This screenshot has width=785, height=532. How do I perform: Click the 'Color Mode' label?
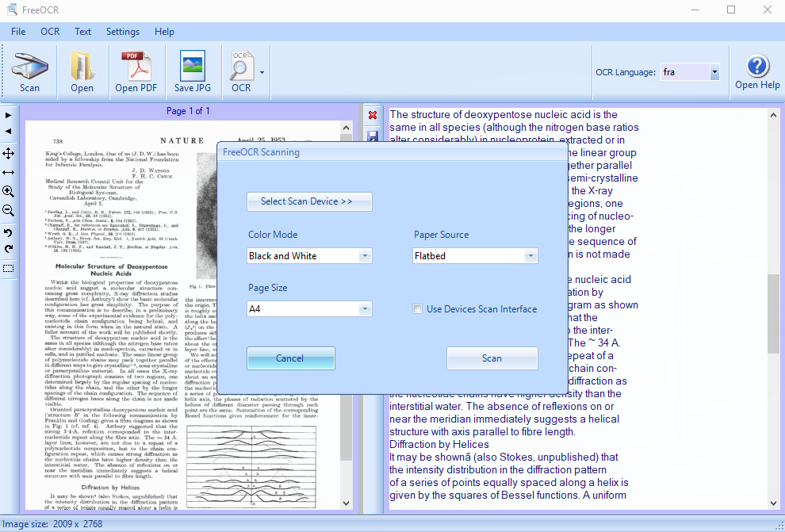[273, 235]
